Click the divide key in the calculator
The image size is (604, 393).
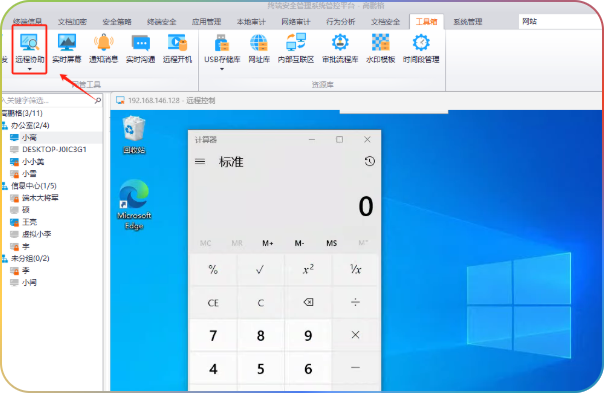pyautogui.click(x=355, y=302)
